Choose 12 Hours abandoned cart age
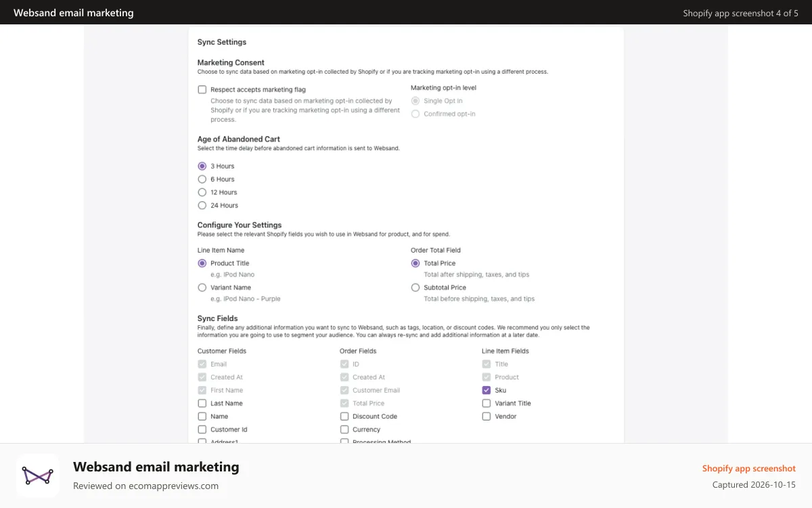 coord(202,192)
